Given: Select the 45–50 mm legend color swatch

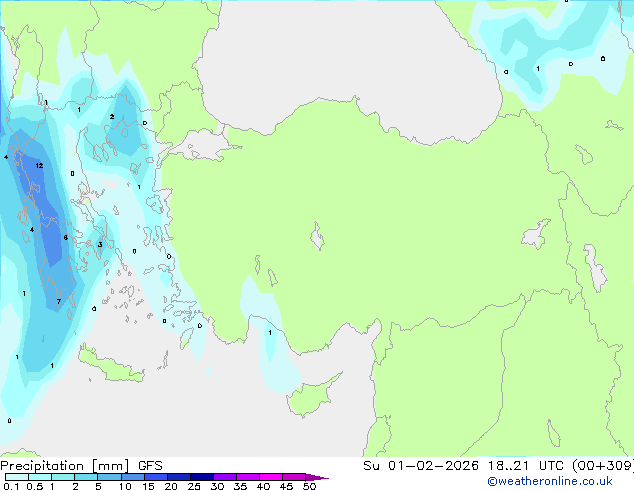Looking at the screenshot, I should (294, 477).
